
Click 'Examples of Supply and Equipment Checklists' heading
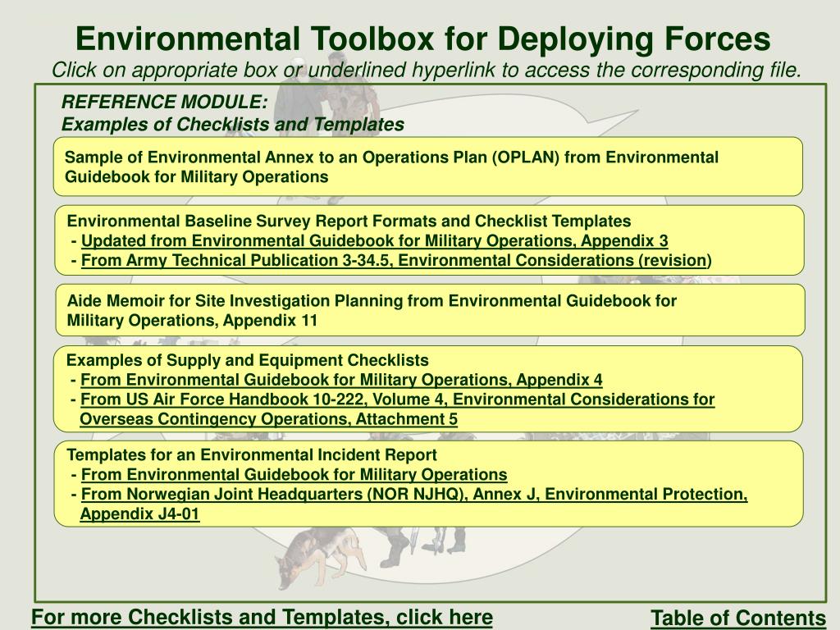click(248, 360)
